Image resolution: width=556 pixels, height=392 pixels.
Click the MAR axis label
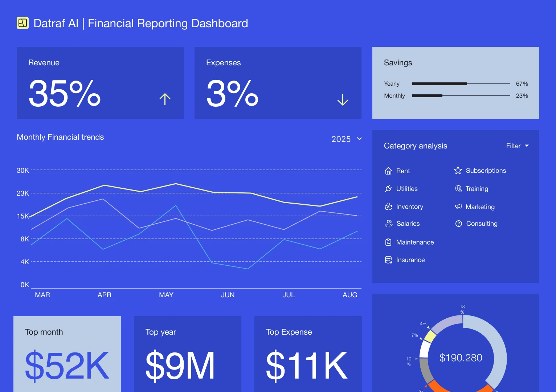coord(42,295)
